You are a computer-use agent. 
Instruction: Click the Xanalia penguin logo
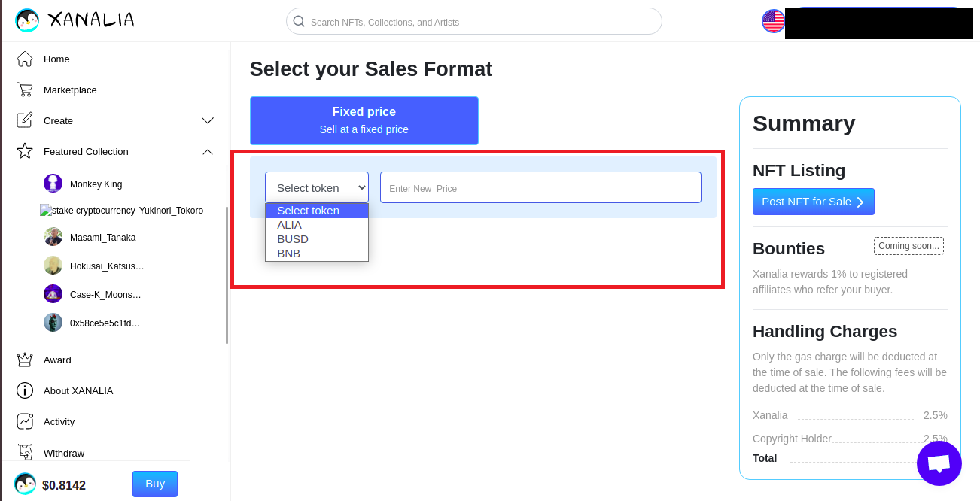(27, 20)
